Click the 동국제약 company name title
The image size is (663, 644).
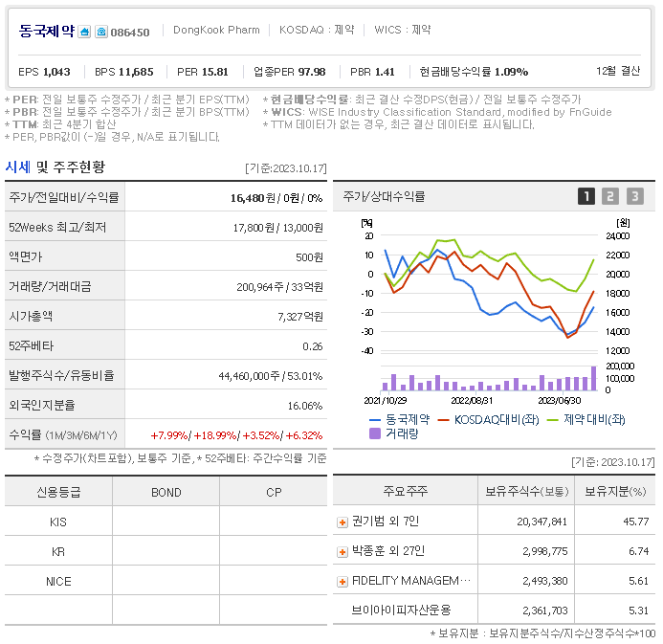point(47,31)
